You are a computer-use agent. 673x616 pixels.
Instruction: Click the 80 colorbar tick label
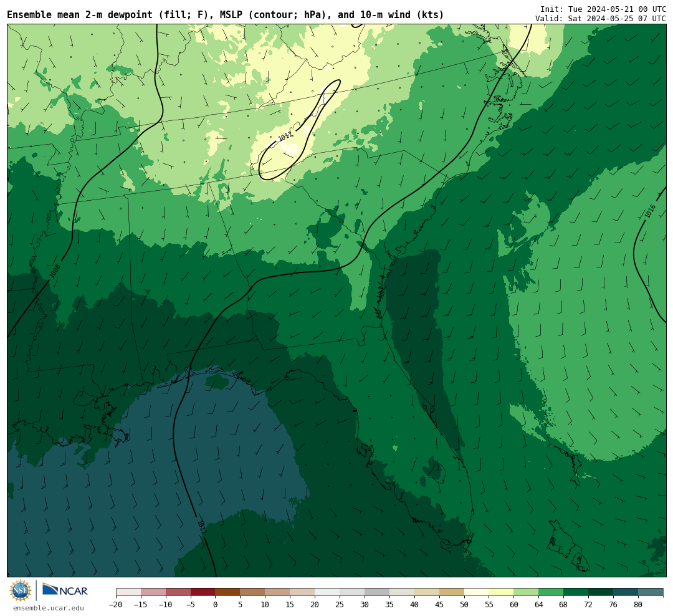(x=638, y=605)
